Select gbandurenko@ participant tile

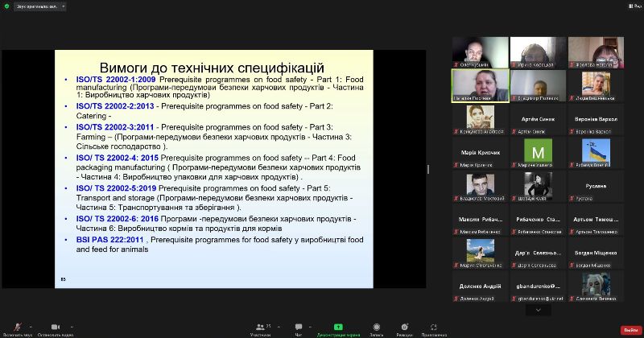538,286
